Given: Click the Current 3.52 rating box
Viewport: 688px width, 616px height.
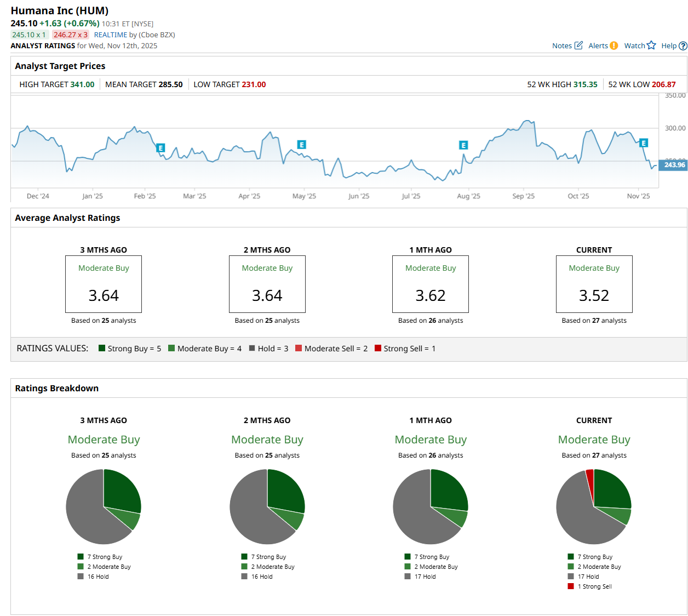Looking at the screenshot, I should coord(594,284).
